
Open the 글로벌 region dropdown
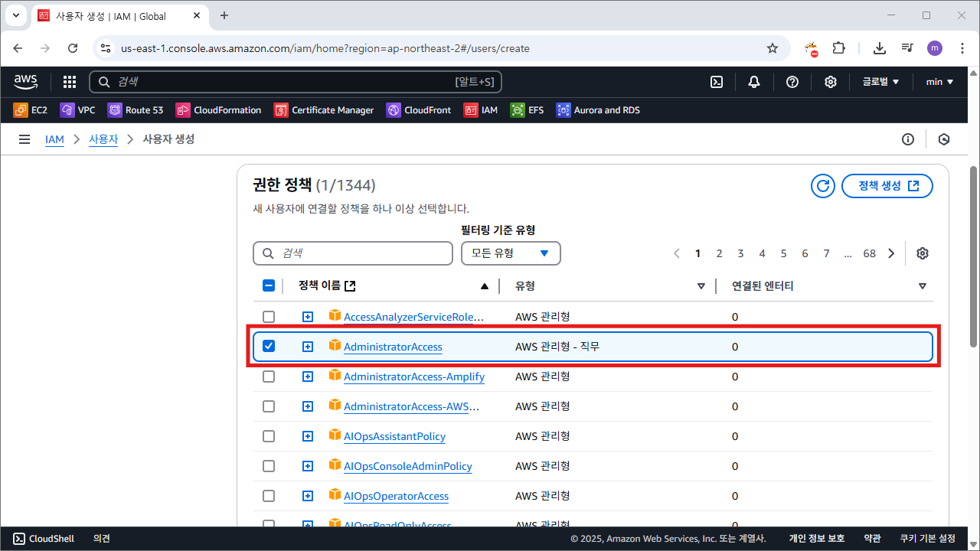(x=880, y=82)
